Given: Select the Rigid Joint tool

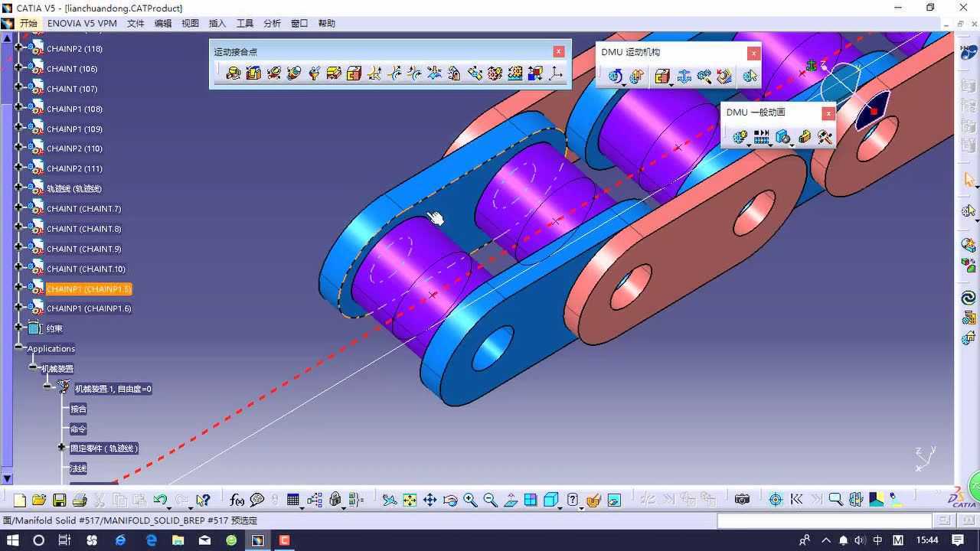Looking at the screenshot, I should click(x=352, y=73).
